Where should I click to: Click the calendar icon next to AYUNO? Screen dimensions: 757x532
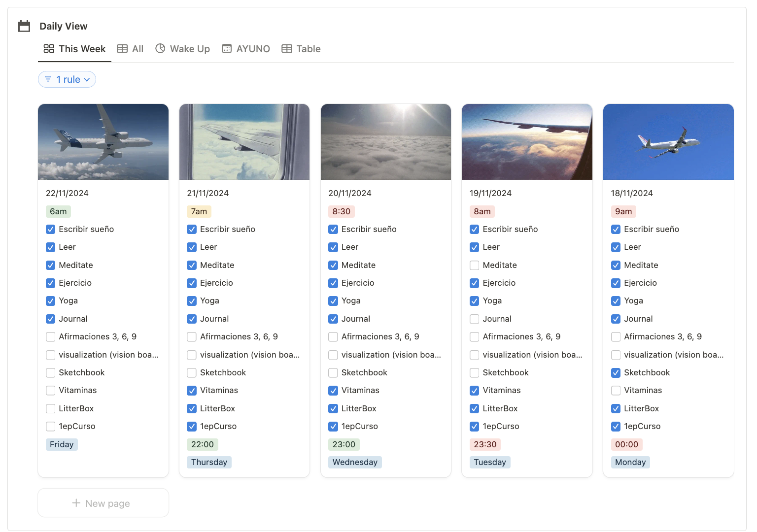[227, 48]
